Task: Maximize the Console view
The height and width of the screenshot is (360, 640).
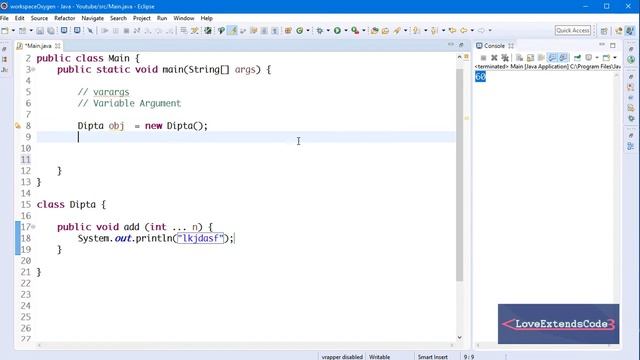Action: [x=613, y=45]
